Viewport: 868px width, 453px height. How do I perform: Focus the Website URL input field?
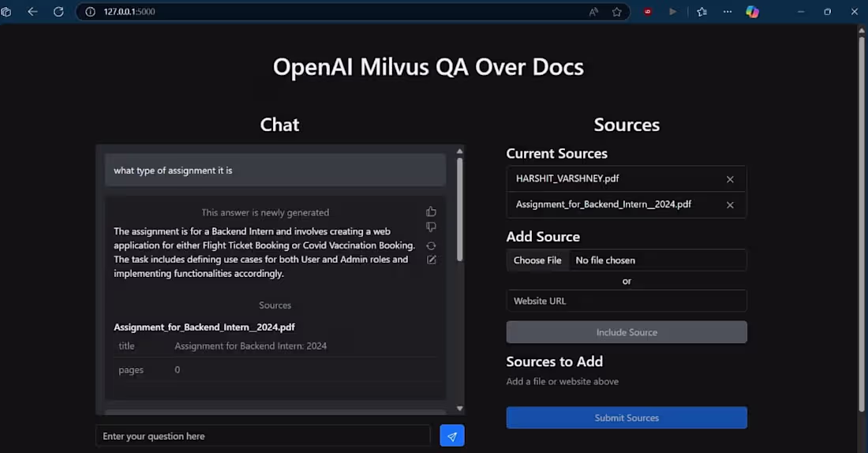pos(627,301)
